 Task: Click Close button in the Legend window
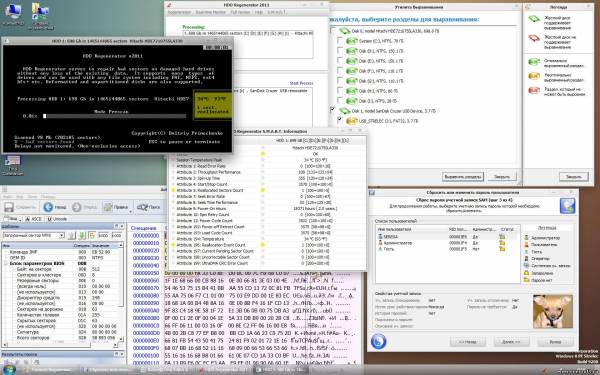click(x=573, y=177)
